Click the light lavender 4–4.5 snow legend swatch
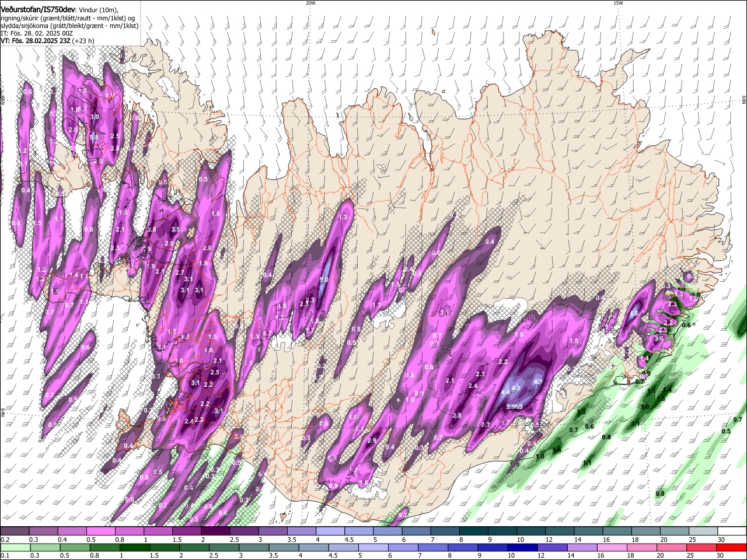The height and width of the screenshot is (560, 747). 330,531
